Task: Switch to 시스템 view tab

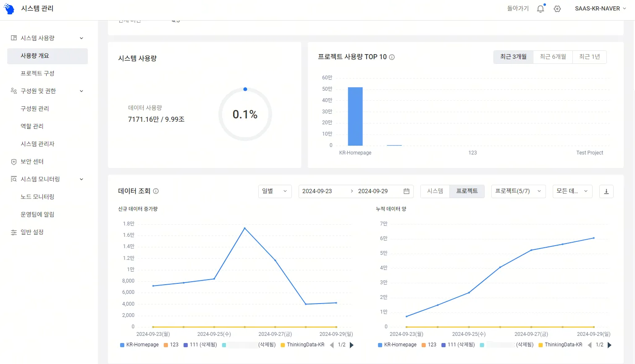Action: coord(435,191)
